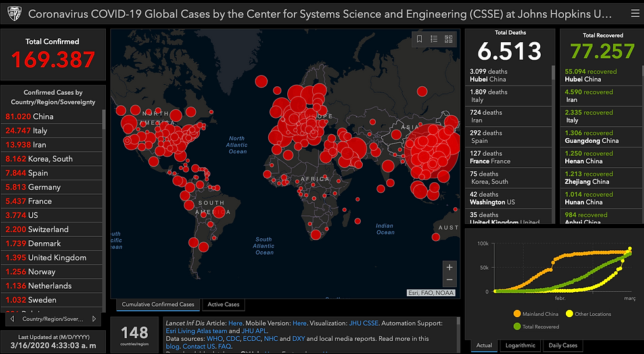
Task: Go to next list with right arrow
Action: [x=94, y=318]
